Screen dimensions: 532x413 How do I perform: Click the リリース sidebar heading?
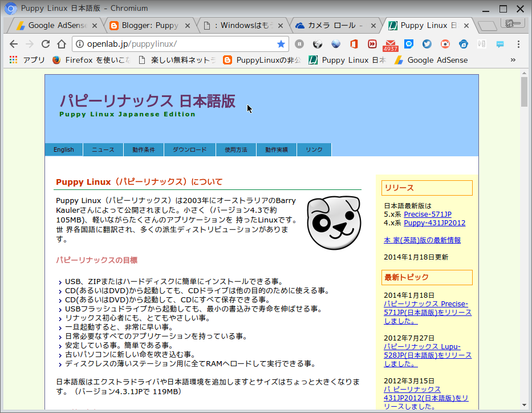(427, 188)
